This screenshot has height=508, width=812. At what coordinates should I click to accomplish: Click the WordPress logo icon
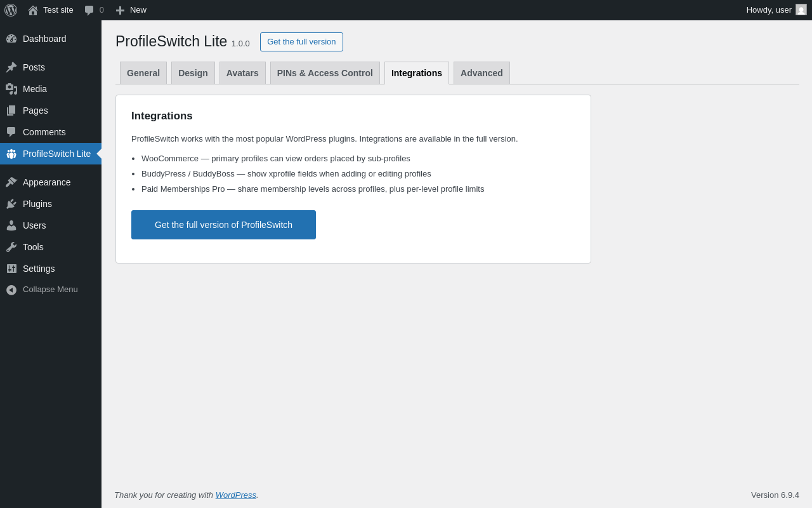point(11,10)
